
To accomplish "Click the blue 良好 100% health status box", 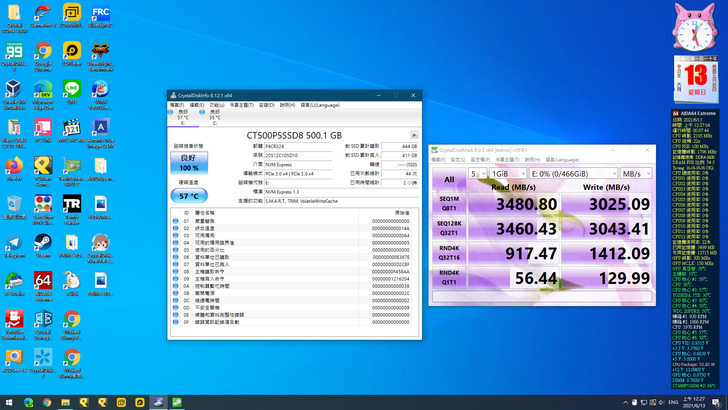I will (x=188, y=164).
